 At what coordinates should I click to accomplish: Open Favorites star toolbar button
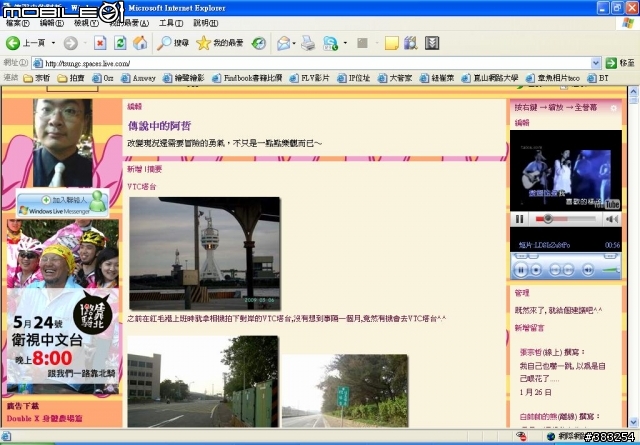[220, 43]
